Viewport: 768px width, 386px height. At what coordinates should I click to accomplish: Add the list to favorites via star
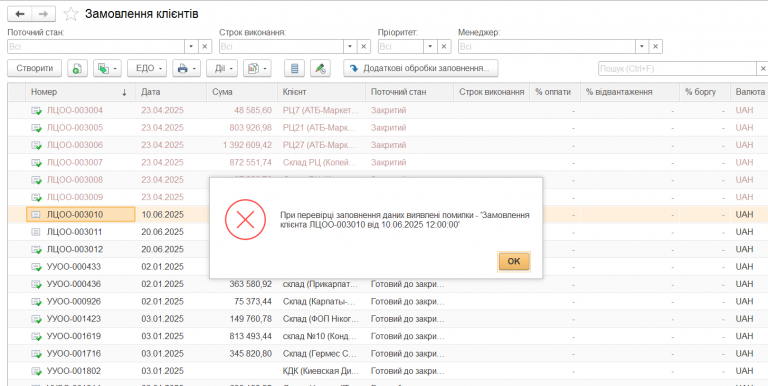[71, 14]
